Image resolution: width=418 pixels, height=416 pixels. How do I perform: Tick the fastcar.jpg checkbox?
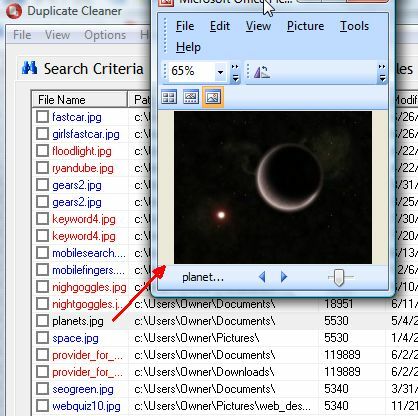click(x=42, y=117)
